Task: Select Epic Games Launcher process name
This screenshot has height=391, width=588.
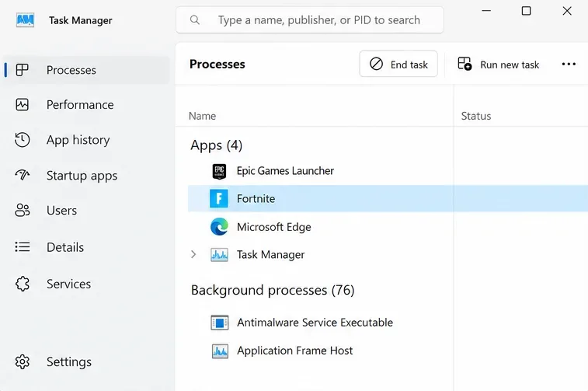Action: (285, 171)
